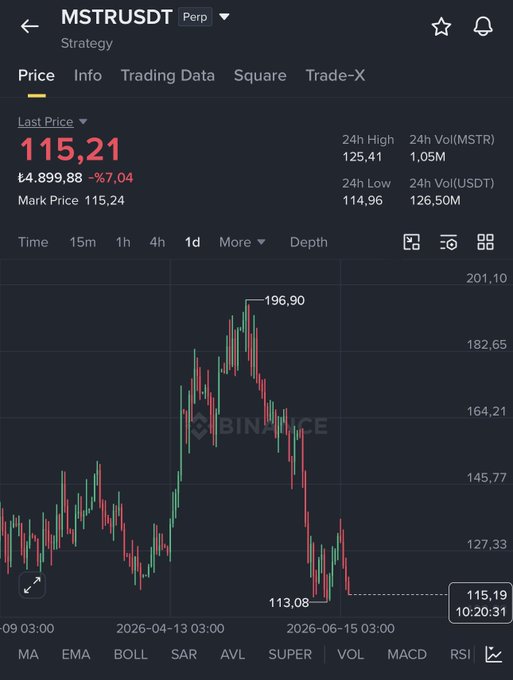Enable the SUPER indicator

click(290, 654)
